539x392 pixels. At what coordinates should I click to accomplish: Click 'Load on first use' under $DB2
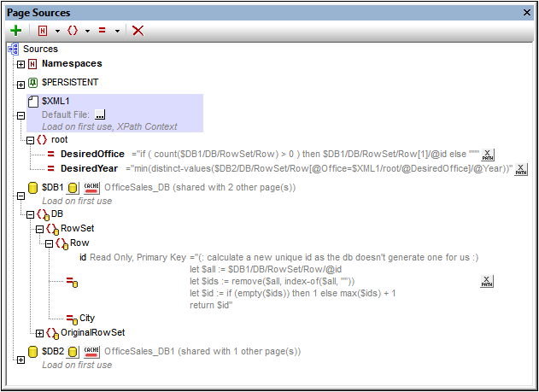pos(77,365)
